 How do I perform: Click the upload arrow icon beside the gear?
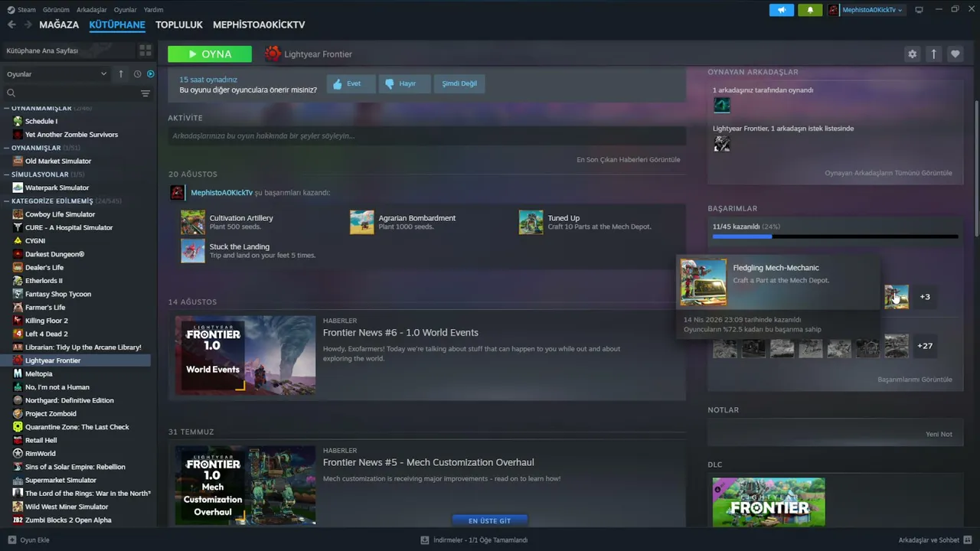pyautogui.click(x=933, y=54)
